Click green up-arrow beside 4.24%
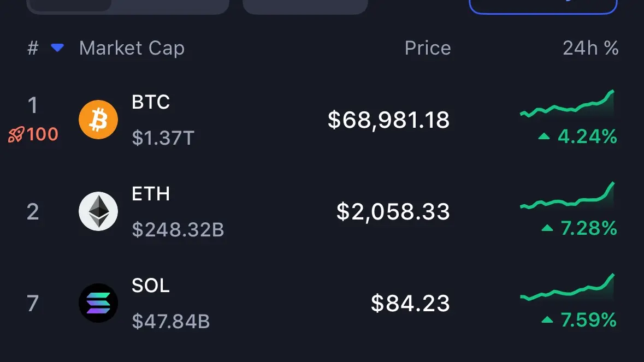 pyautogui.click(x=544, y=137)
